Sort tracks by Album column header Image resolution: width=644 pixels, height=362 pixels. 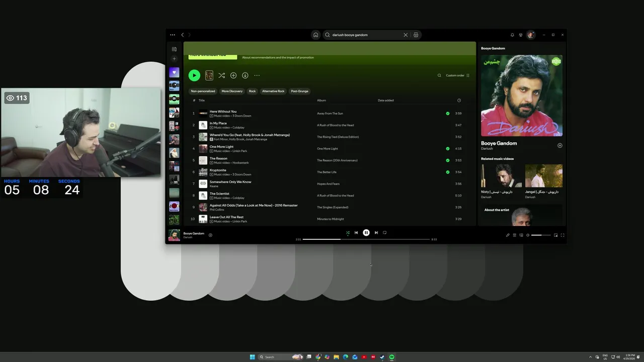point(321,100)
